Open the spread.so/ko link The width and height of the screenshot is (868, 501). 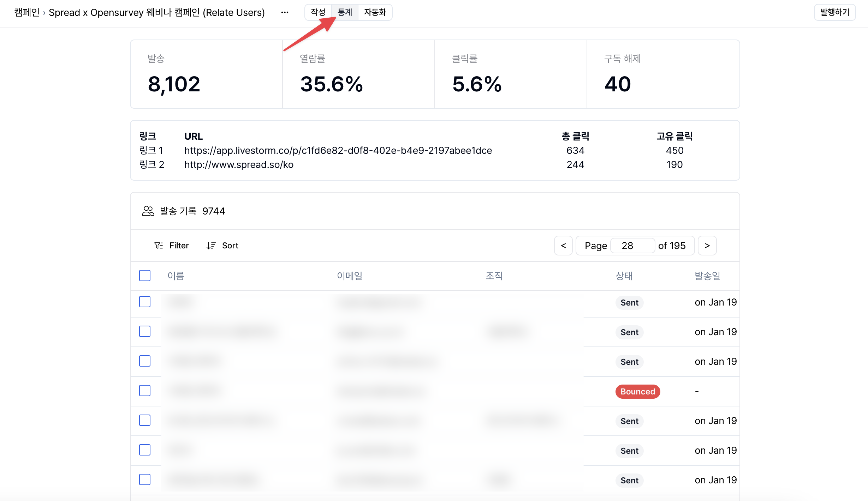[239, 164]
